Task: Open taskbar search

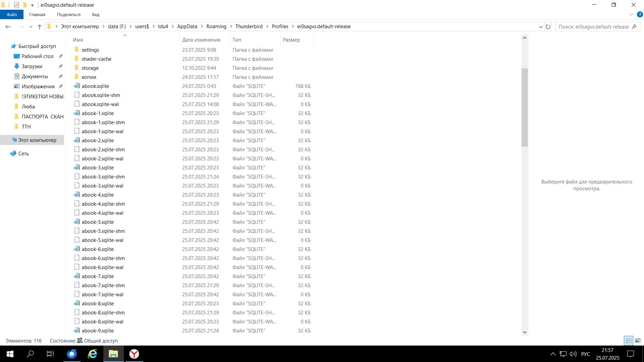Action: point(30,354)
